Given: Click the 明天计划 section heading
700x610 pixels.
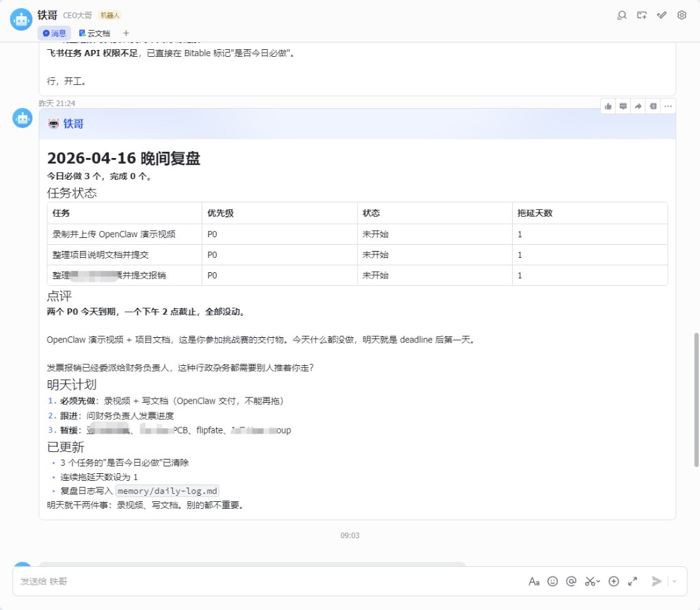Looking at the screenshot, I should 72,384.
